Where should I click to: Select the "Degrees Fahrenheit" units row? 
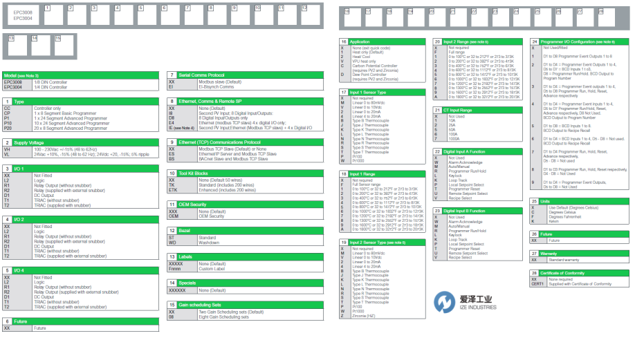pyautogui.click(x=580, y=216)
